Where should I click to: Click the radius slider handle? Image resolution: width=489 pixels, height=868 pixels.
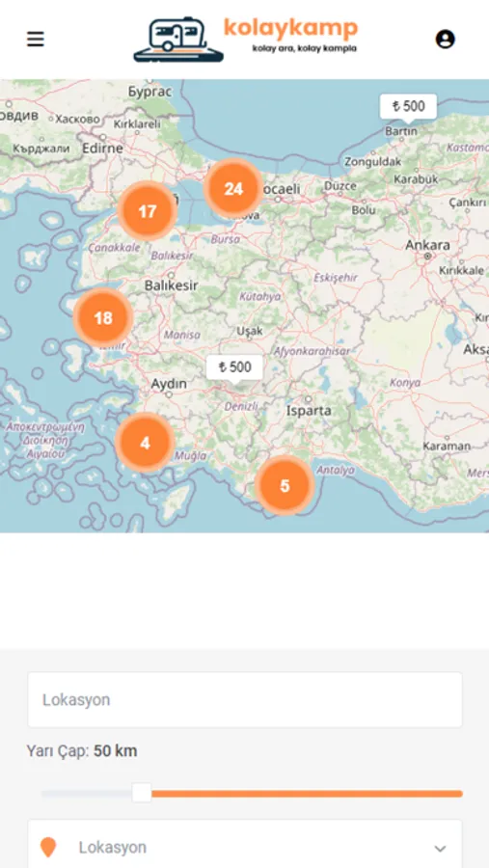tap(142, 793)
